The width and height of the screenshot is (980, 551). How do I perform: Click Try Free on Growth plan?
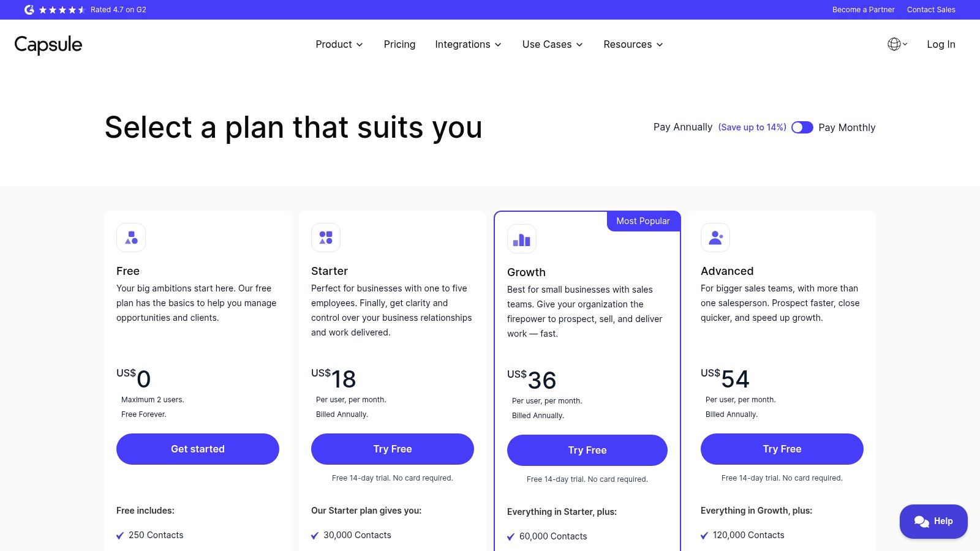[x=587, y=450]
